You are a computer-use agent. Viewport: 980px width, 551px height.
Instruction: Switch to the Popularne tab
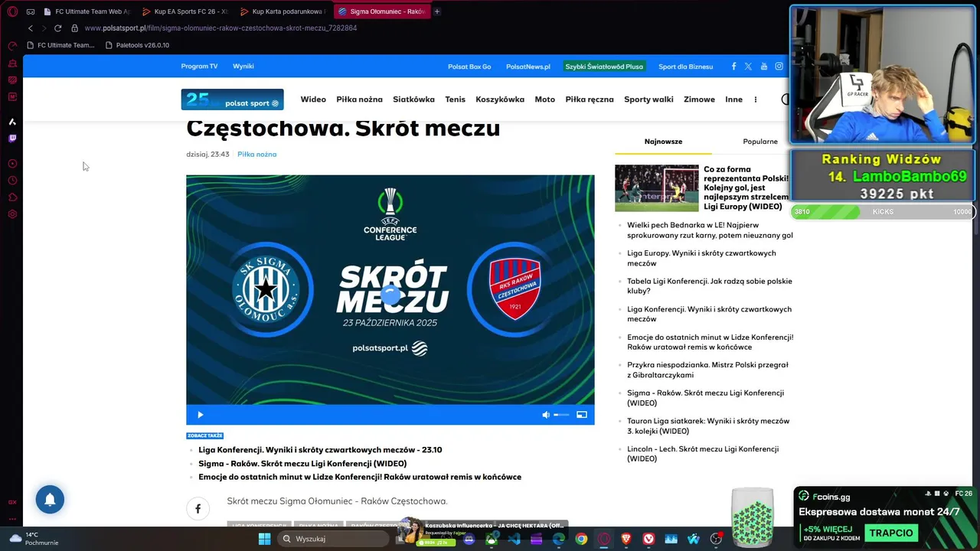tap(760, 142)
